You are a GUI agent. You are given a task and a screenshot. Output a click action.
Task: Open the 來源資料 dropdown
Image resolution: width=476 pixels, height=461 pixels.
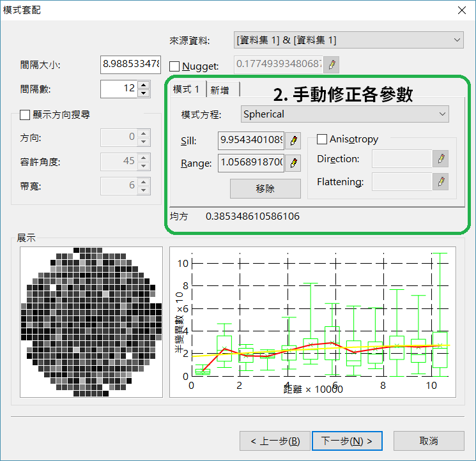pos(348,40)
